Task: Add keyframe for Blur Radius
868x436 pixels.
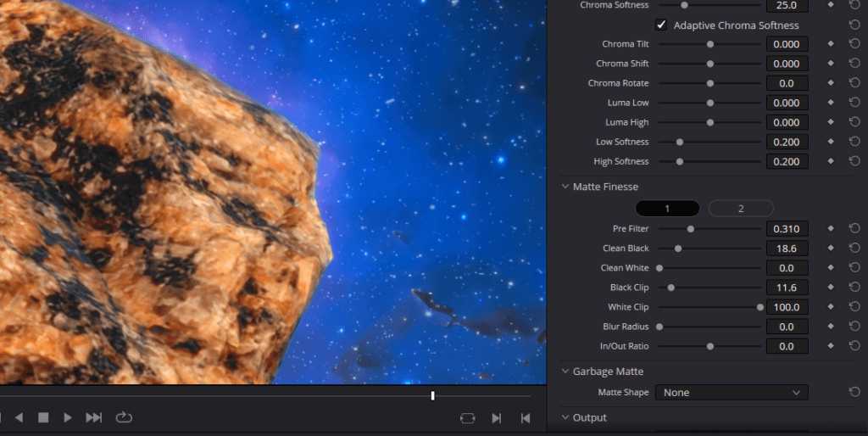Action: click(x=831, y=327)
